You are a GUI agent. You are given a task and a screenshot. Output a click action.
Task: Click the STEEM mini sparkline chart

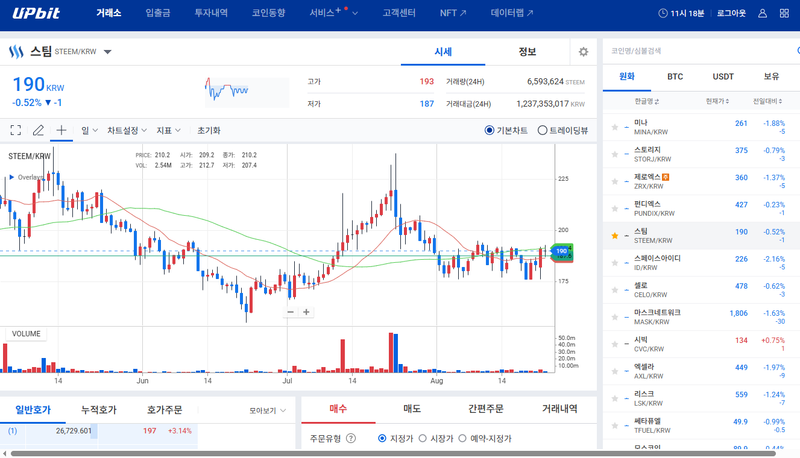(x=247, y=92)
